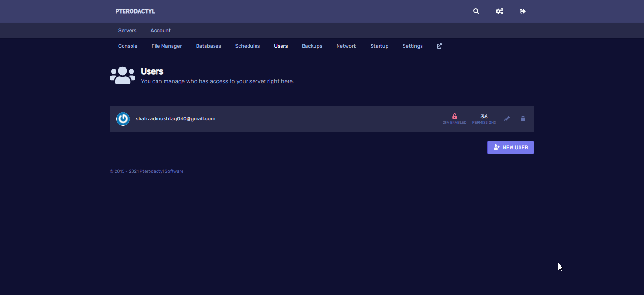Delete user via trash icon
644x295 pixels.
click(523, 119)
